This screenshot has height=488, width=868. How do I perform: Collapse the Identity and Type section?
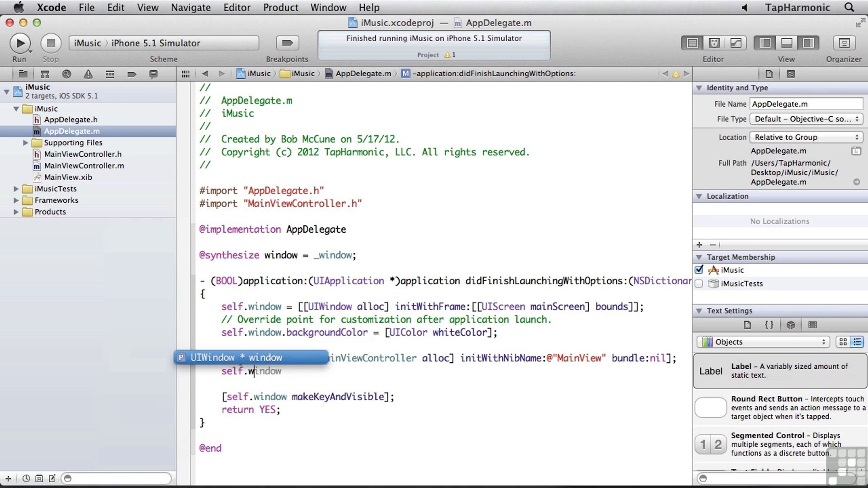click(x=699, y=88)
